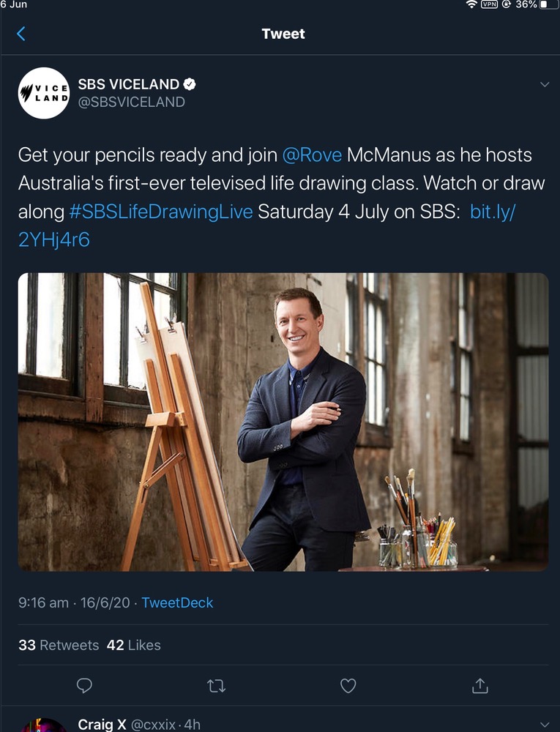The width and height of the screenshot is (560, 732).
Task: Tap the @SBSVICELAND handle
Action: (x=131, y=102)
